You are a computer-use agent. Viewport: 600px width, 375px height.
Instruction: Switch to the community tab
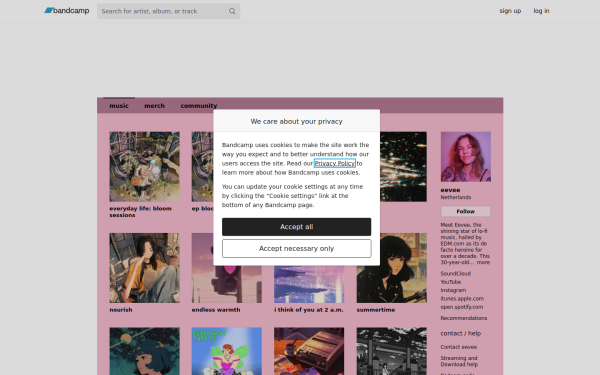pyautogui.click(x=199, y=106)
